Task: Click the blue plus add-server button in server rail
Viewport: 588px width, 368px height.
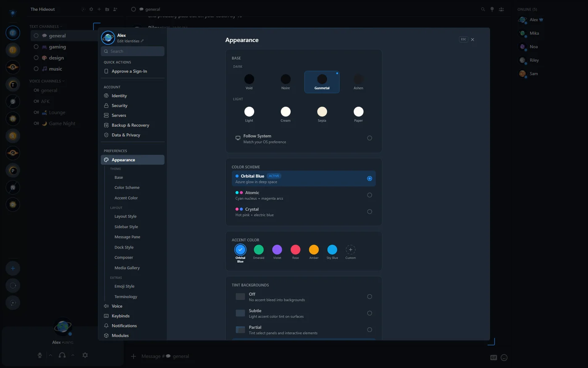Action: 13,268
